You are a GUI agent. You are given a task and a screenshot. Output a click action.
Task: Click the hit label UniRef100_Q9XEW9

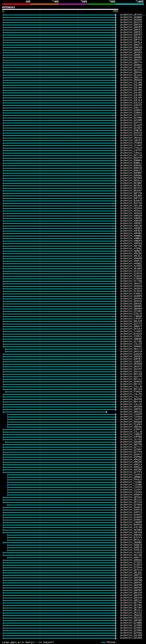click(x=131, y=20)
